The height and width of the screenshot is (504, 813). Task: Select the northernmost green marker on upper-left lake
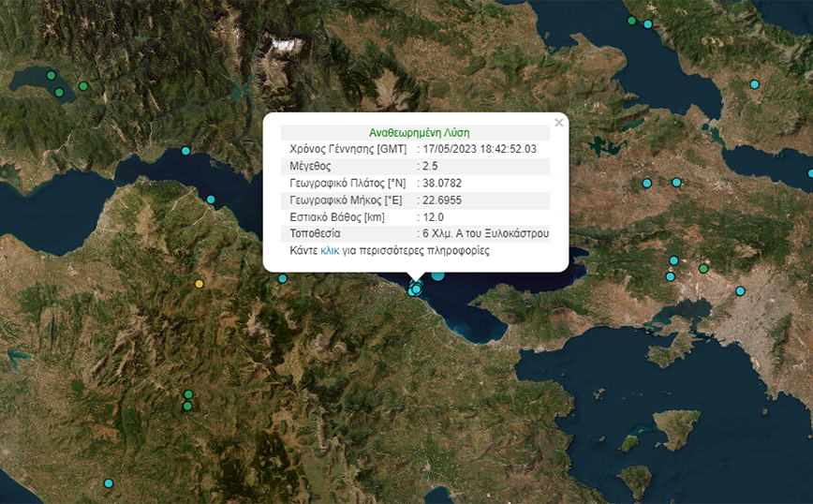(51, 75)
